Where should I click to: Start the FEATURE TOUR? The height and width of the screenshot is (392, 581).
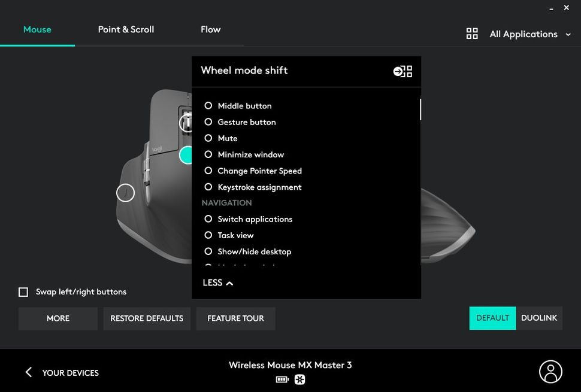(235, 318)
